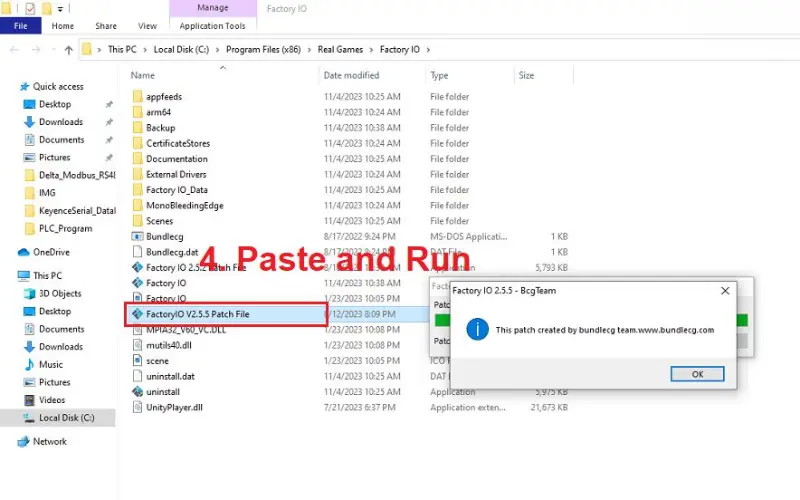Select the Backup folder icon
This screenshot has height=500, width=800.
(137, 128)
